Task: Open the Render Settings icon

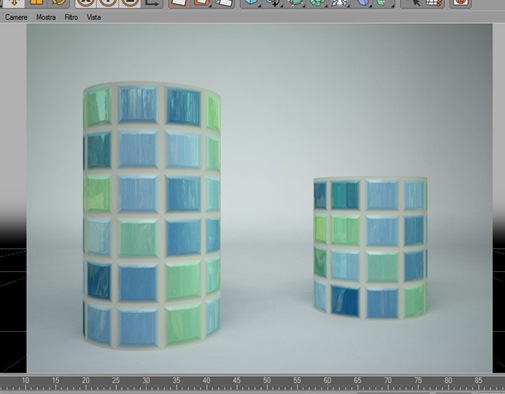Action: (223, 3)
